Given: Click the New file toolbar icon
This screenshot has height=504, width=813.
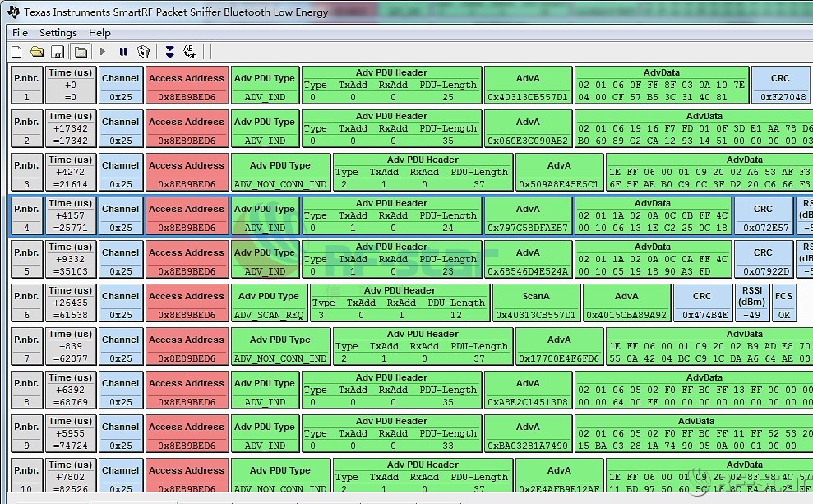Looking at the screenshot, I should tap(16, 52).
